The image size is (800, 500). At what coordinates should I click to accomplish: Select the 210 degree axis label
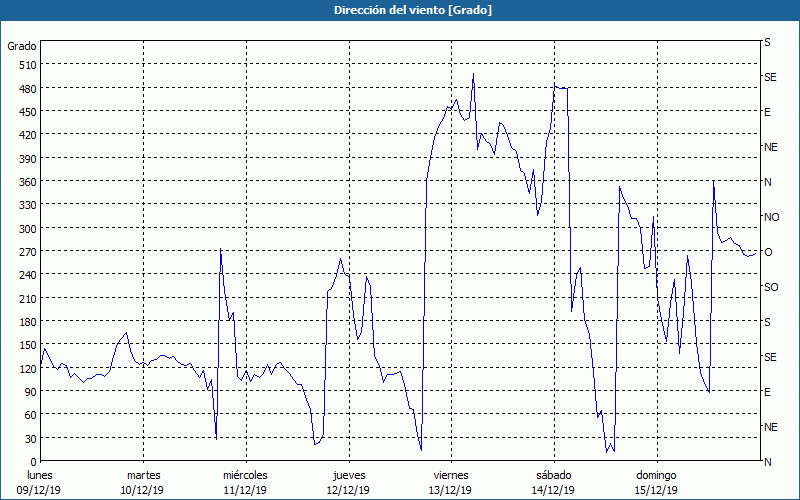coord(28,298)
